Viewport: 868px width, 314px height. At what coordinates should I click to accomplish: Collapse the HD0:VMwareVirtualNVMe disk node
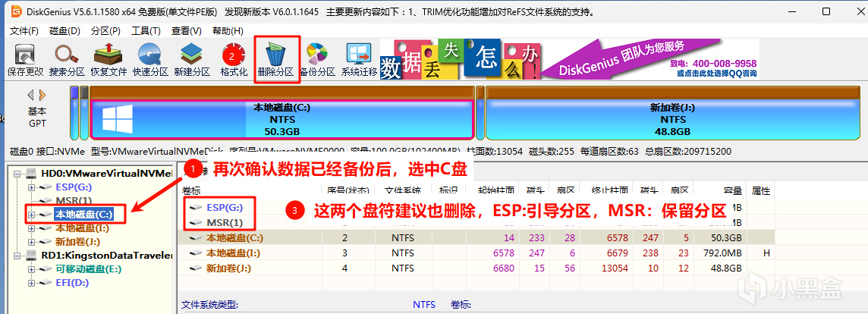18,174
